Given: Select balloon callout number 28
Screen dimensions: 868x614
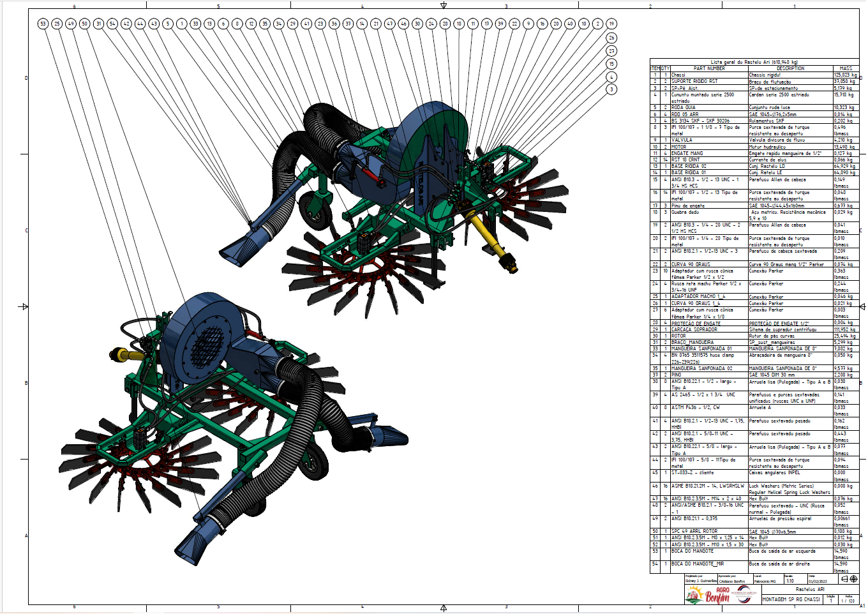Looking at the screenshot, I should [445, 24].
